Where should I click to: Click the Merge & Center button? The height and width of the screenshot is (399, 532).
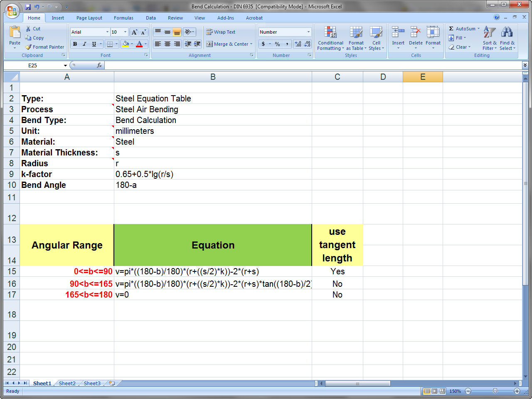pos(229,44)
